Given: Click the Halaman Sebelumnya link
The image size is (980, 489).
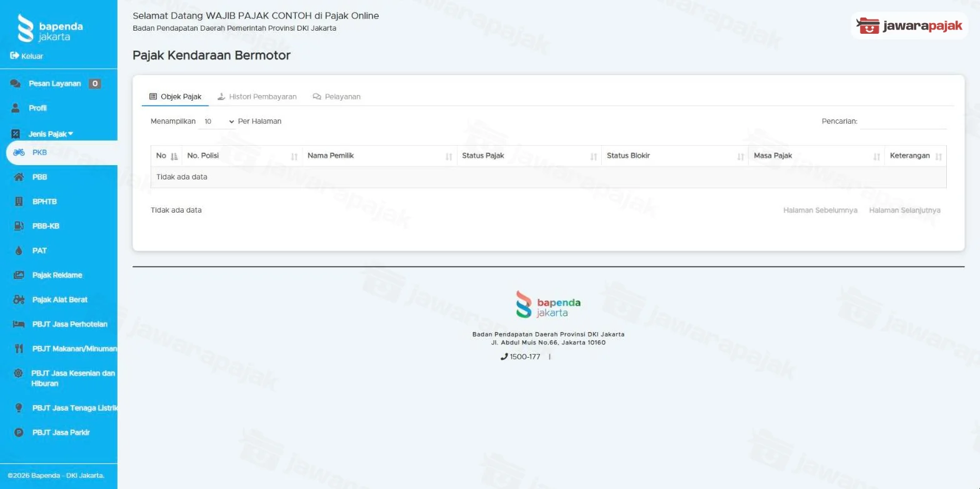Looking at the screenshot, I should click(820, 210).
